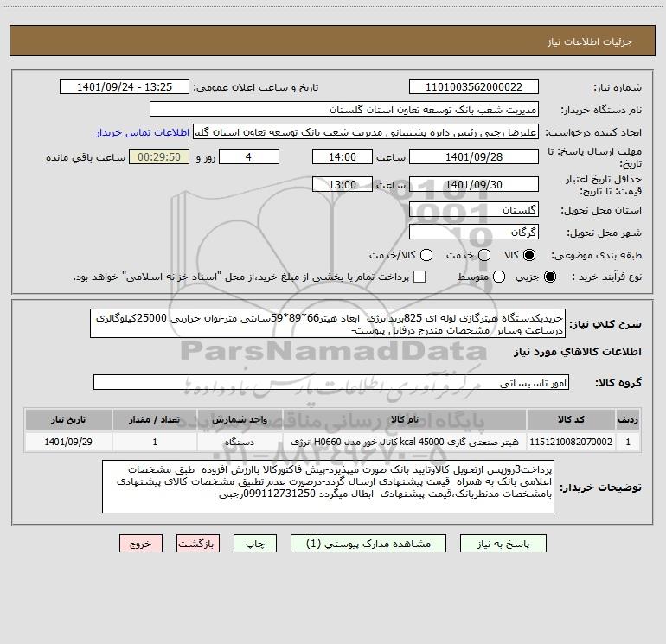Viewport: 666px width, 644px height.
Task: Select the کالا/خدمت radio button
Action: click(x=426, y=255)
